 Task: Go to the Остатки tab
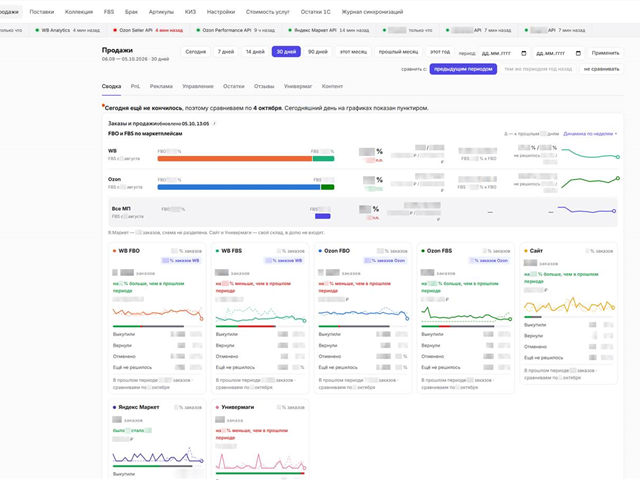233,87
